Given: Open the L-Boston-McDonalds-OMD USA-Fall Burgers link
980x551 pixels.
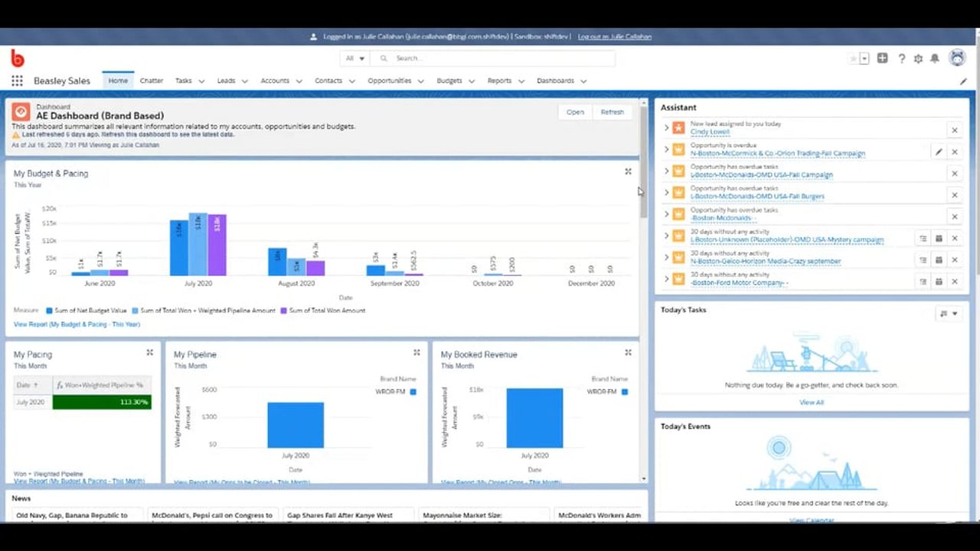Looking at the screenshot, I should [757, 196].
